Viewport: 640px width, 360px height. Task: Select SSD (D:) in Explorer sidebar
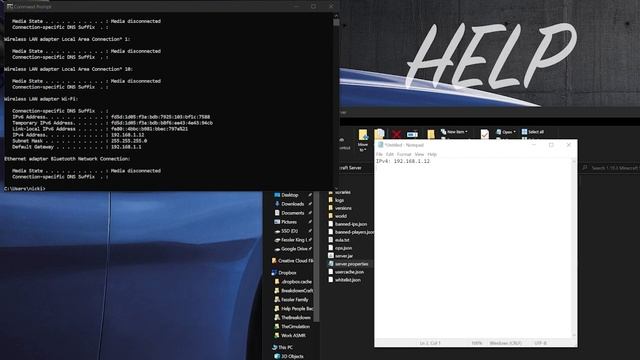(289, 231)
